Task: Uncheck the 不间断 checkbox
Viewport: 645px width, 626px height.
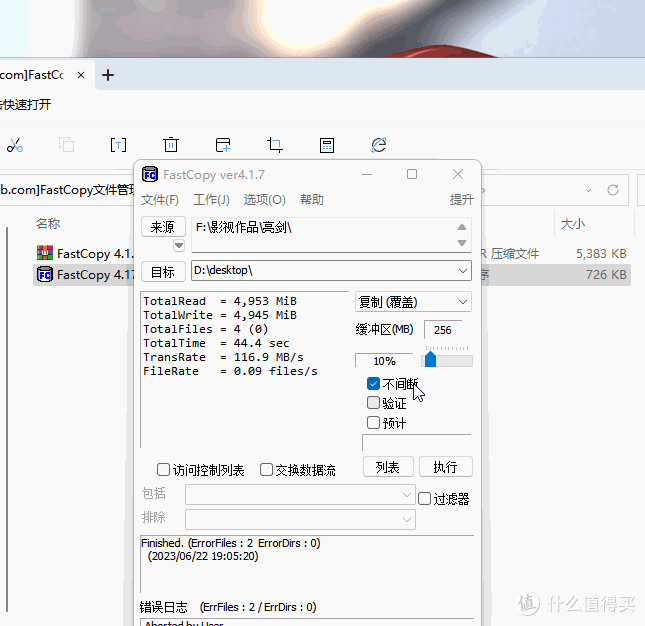Action: click(373, 383)
